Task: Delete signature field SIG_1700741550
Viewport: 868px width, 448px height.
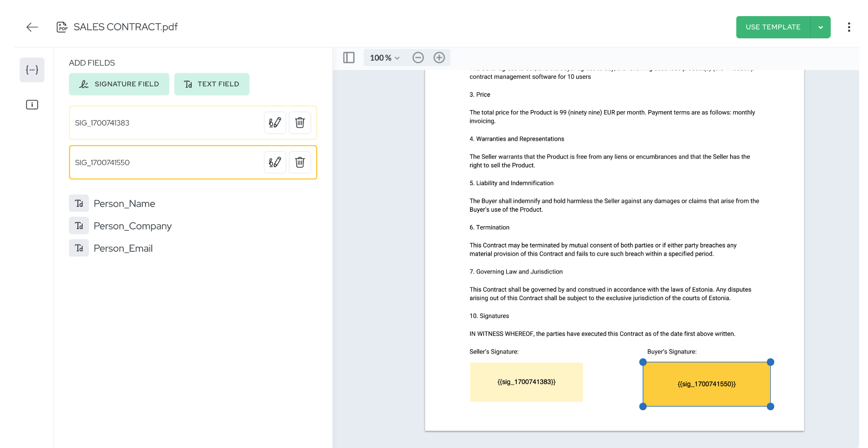Action: tap(300, 162)
